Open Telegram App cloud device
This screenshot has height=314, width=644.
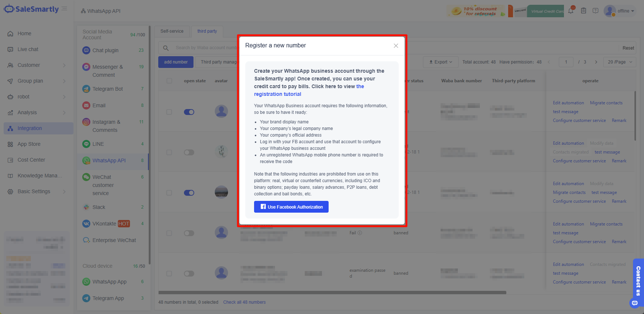(113, 298)
